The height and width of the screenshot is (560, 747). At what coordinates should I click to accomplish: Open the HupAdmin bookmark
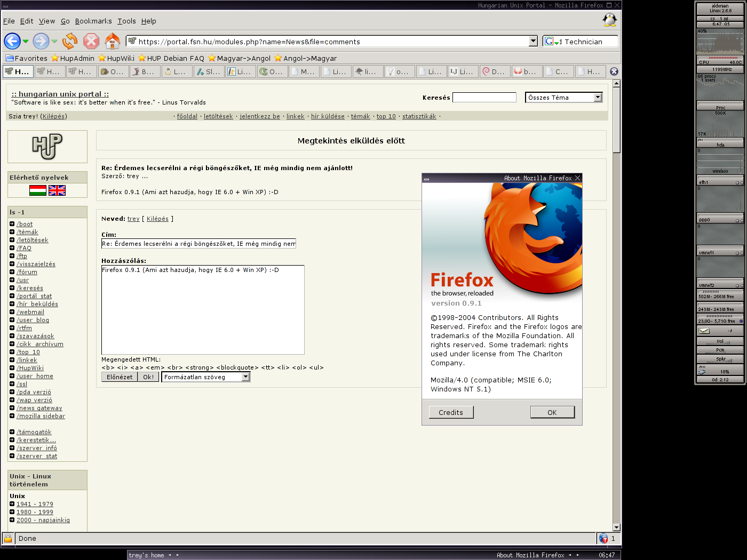click(x=73, y=58)
